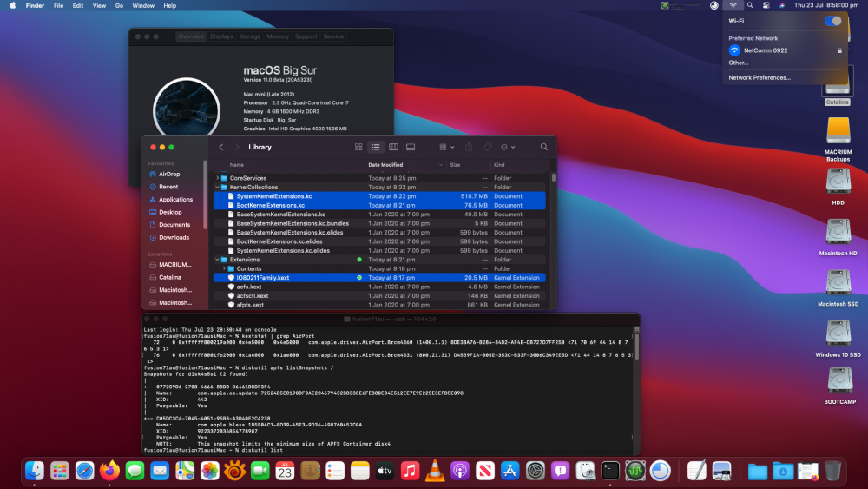Open the Support tab in About This Mac
The height and width of the screenshot is (489, 868).
(x=306, y=36)
